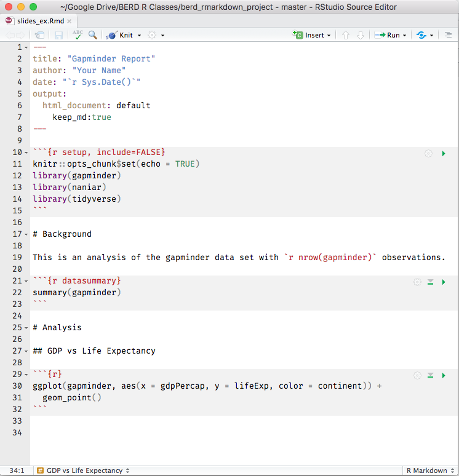Open Find/Replace magnifier tool
Viewport: 459px width, 476px height.
93,35
